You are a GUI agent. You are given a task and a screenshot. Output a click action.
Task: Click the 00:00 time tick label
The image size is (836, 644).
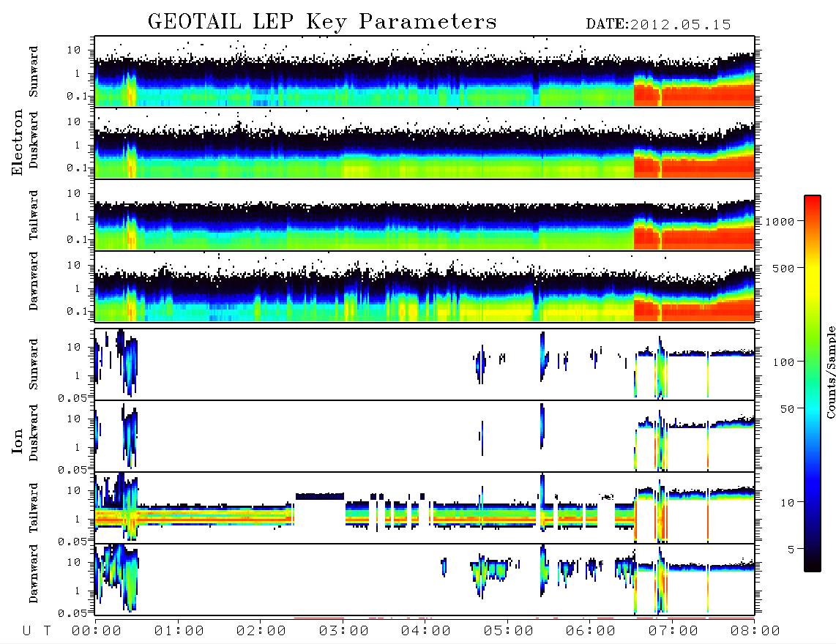point(97,632)
